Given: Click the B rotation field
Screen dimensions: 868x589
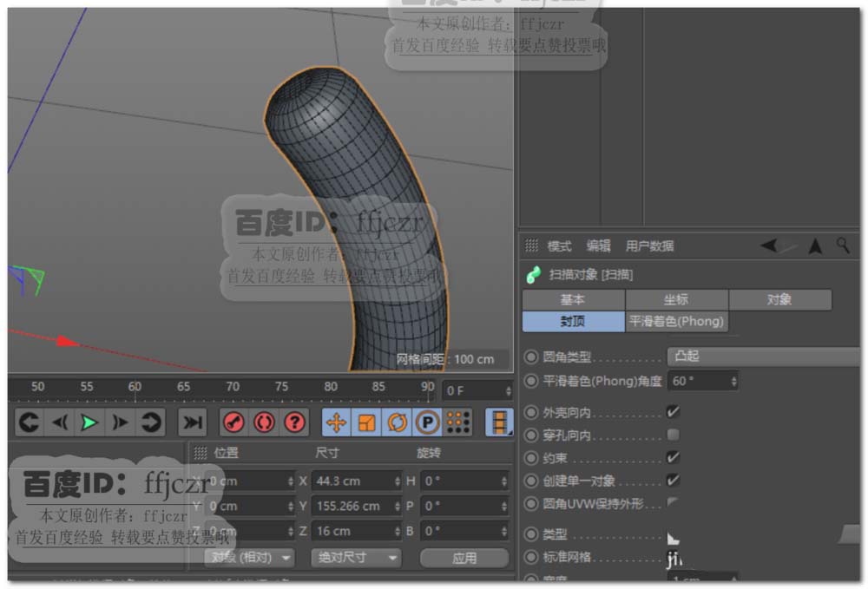Looking at the screenshot, I should point(464,531).
